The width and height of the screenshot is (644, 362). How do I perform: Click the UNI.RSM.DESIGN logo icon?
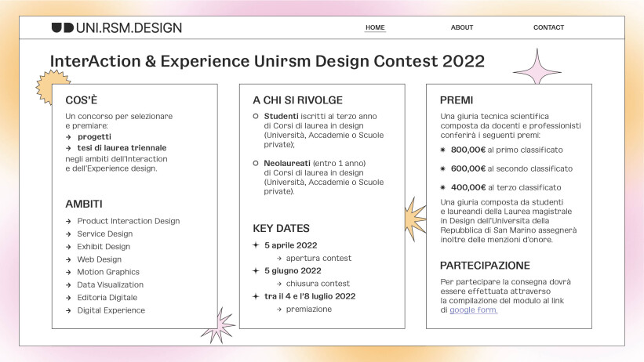[x=63, y=27]
